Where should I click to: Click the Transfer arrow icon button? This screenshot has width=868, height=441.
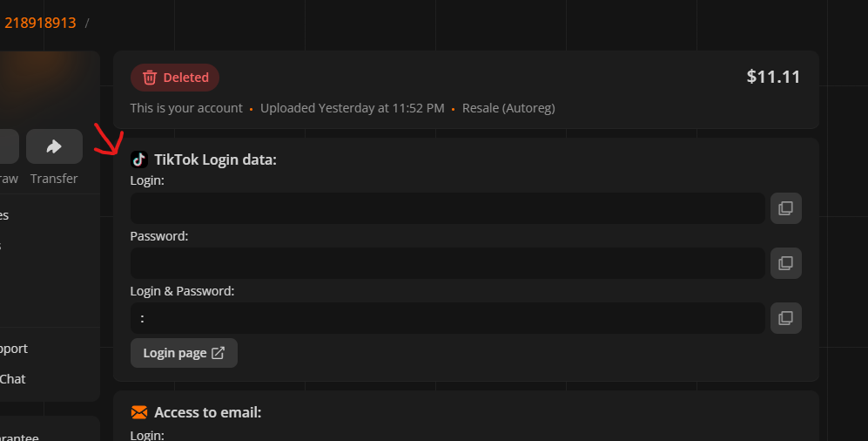point(54,146)
